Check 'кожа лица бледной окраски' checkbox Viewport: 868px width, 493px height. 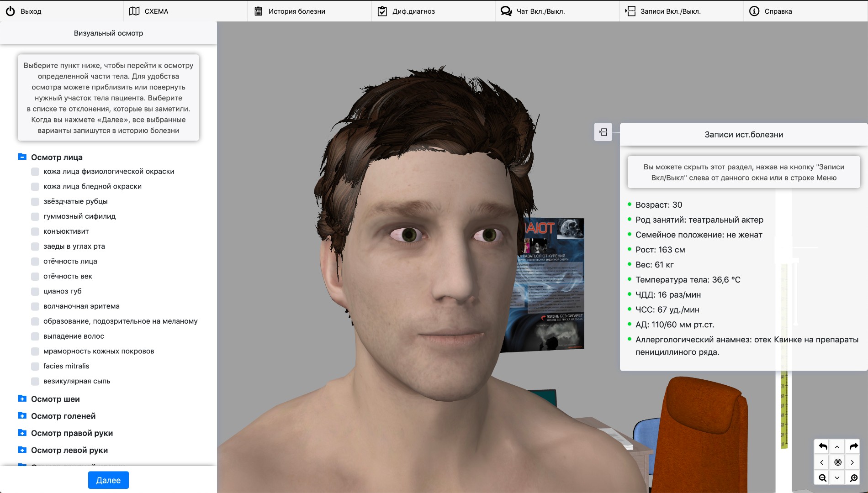(35, 187)
